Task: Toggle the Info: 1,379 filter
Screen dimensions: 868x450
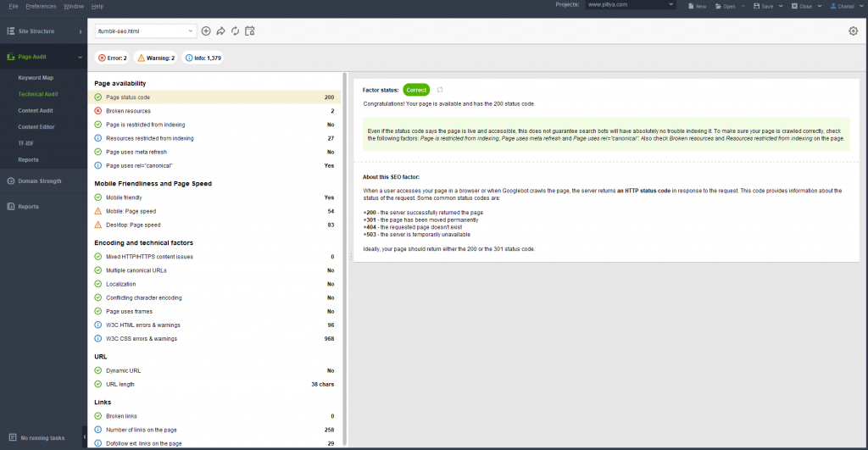Action: click(x=203, y=58)
